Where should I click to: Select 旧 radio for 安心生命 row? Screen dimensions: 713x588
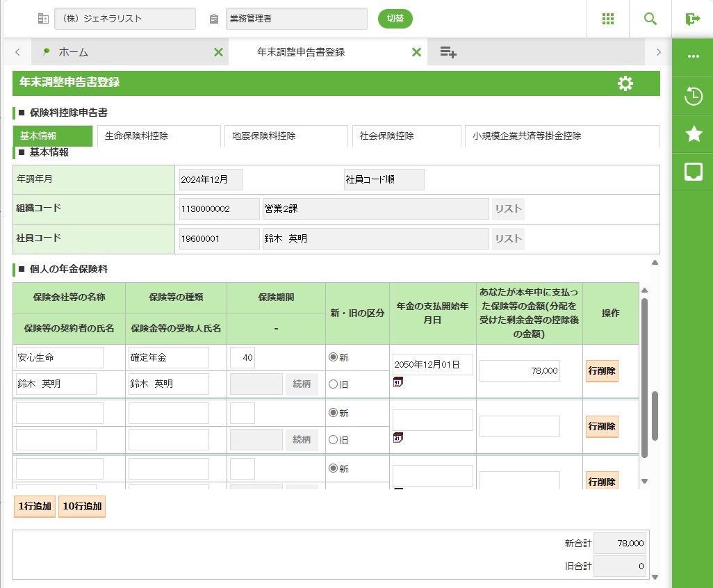click(333, 384)
